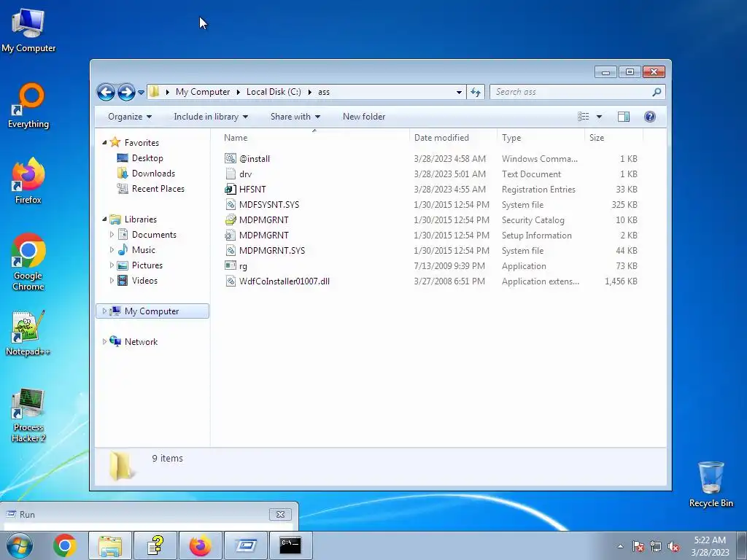This screenshot has width=747, height=560.
Task: Open the Run taskbar button
Action: coord(246,545)
